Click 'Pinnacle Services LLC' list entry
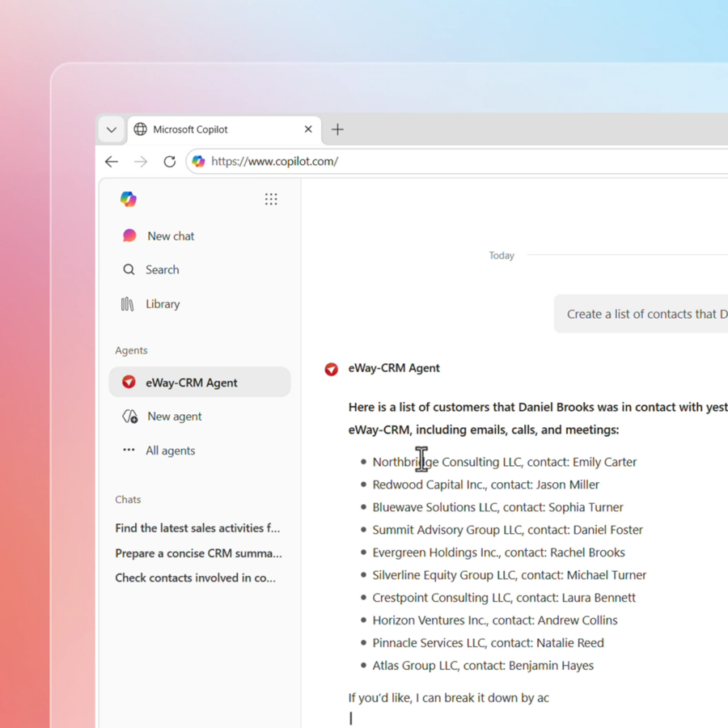728x728 pixels. [488, 643]
